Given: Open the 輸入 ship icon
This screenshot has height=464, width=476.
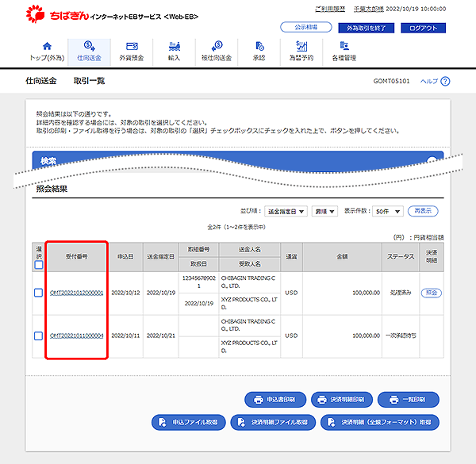Looking at the screenshot, I should [175, 46].
